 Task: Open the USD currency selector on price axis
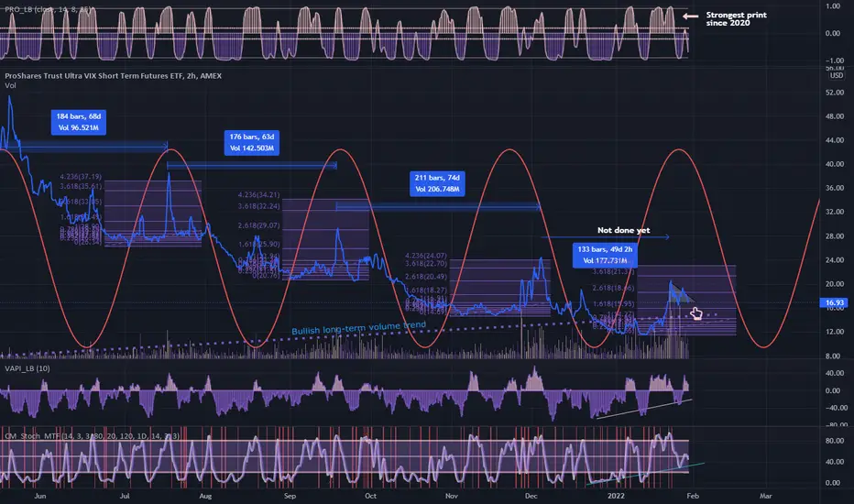click(x=836, y=76)
